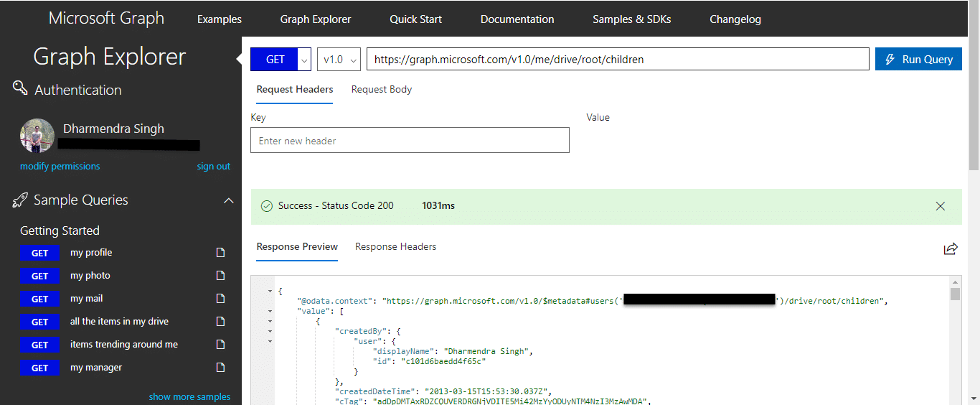980x405 pixels.
Task: Run all the items in my drive sample
Action: click(39, 322)
